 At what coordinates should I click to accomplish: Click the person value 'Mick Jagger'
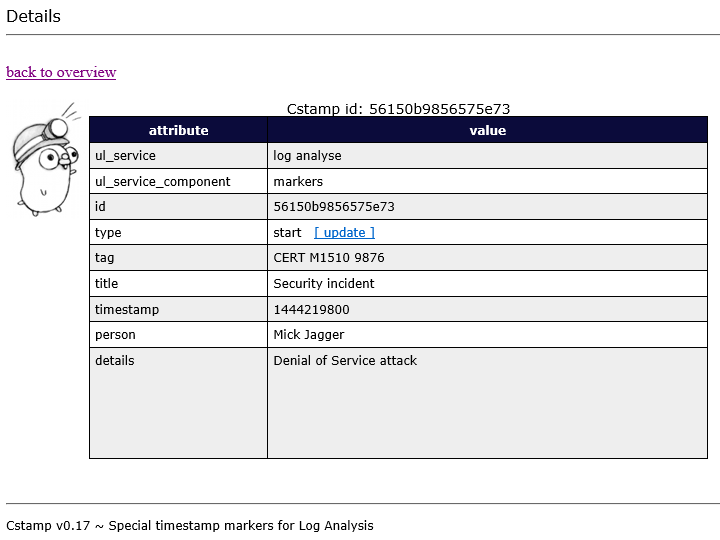click(x=308, y=335)
